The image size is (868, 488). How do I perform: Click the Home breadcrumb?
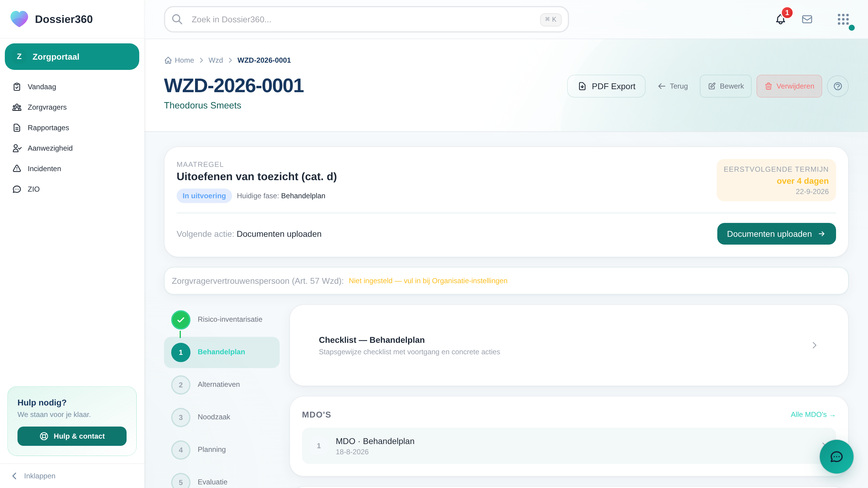179,60
